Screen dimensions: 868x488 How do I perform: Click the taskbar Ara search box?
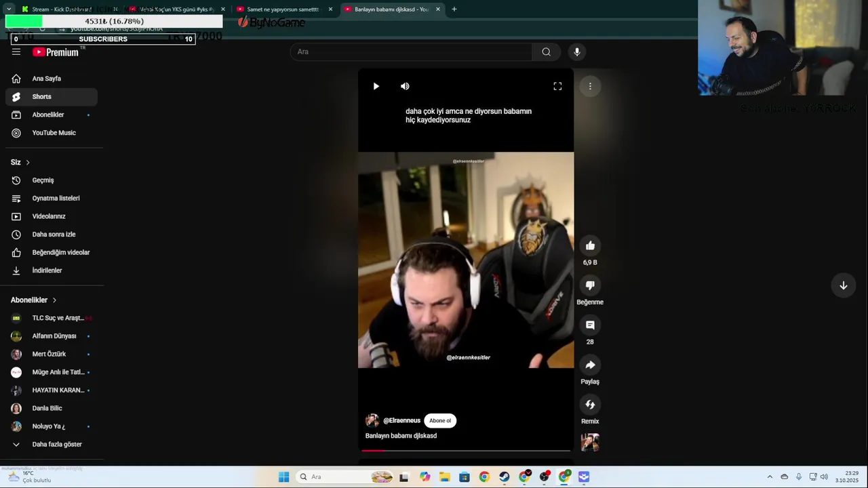point(346,477)
